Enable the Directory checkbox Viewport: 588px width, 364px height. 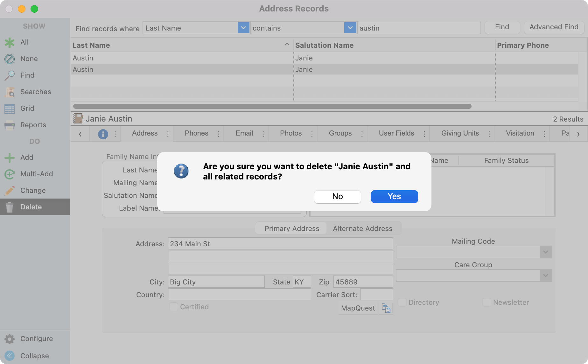402,302
